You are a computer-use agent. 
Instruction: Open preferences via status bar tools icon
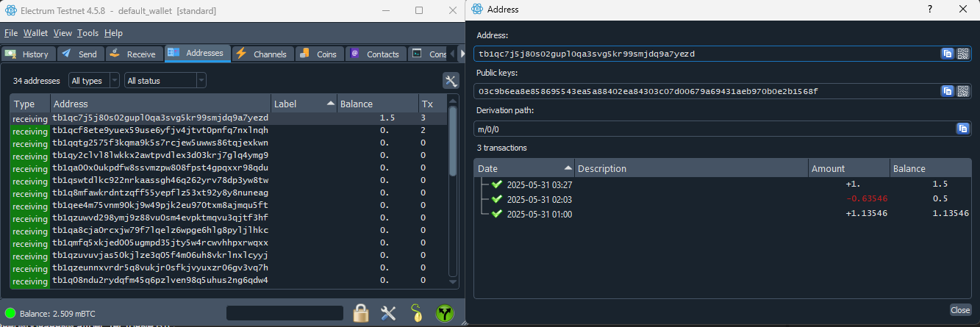tap(389, 313)
